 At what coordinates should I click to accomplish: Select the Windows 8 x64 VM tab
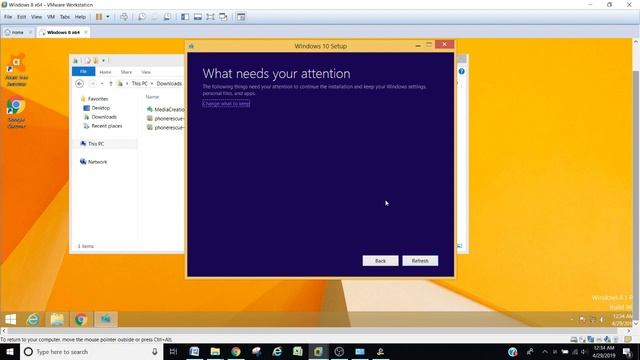click(63, 32)
